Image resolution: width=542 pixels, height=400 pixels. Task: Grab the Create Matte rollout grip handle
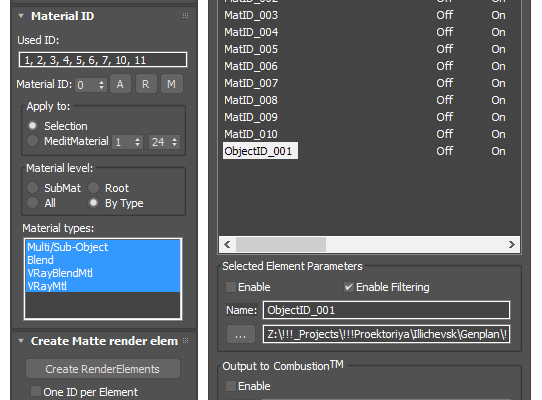(186, 341)
